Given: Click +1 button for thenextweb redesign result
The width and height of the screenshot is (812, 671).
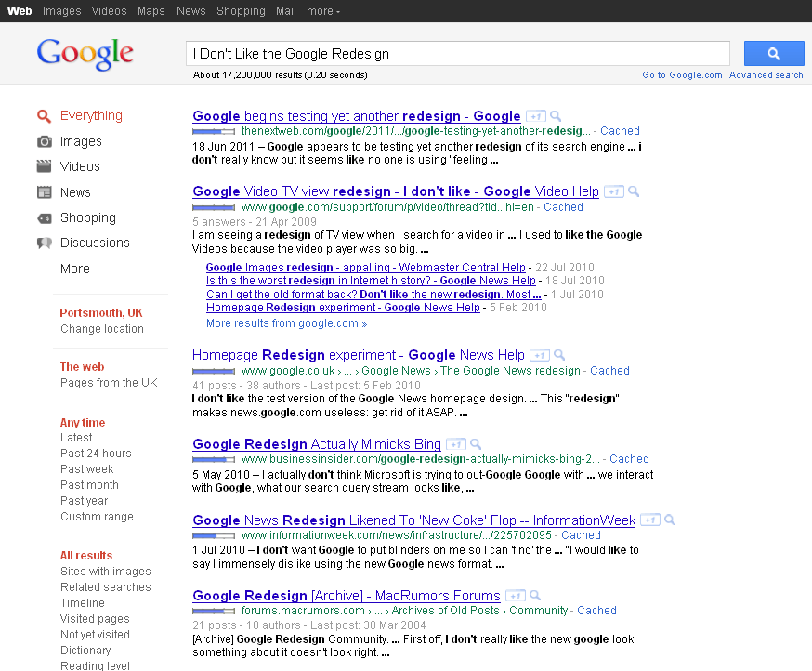Looking at the screenshot, I should (x=536, y=116).
